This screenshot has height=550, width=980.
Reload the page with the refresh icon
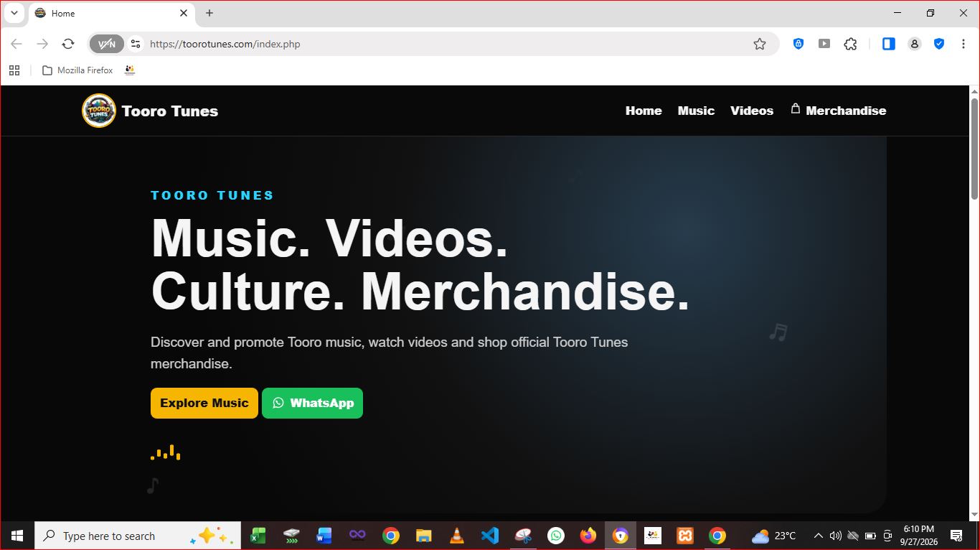pyautogui.click(x=68, y=44)
